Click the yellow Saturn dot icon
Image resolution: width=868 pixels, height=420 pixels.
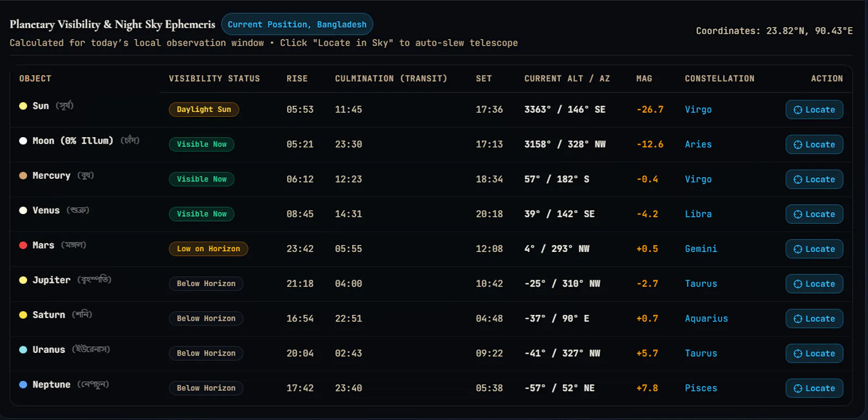(x=23, y=315)
